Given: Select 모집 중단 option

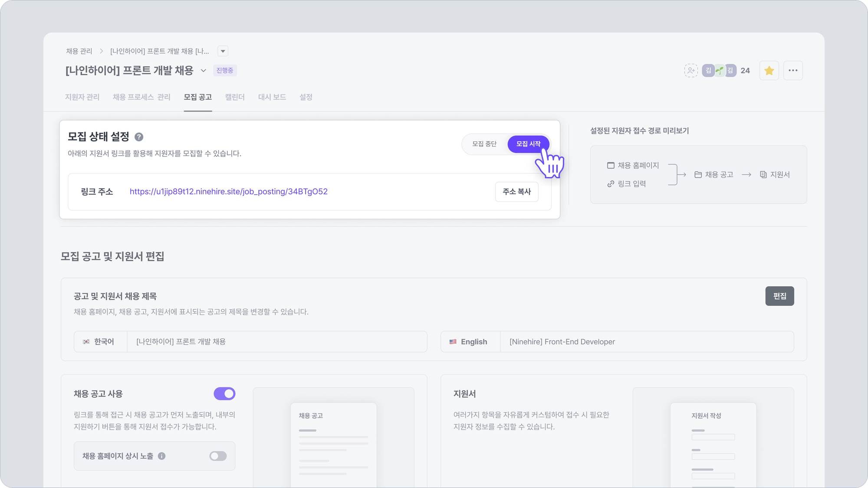Looking at the screenshot, I should click(484, 144).
